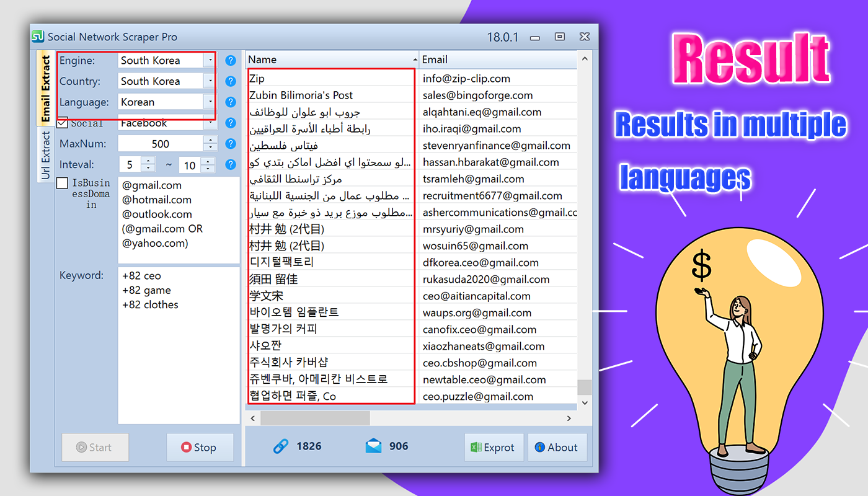868x496 pixels.
Task: Click the help icon beside Inteval
Action: (231, 165)
